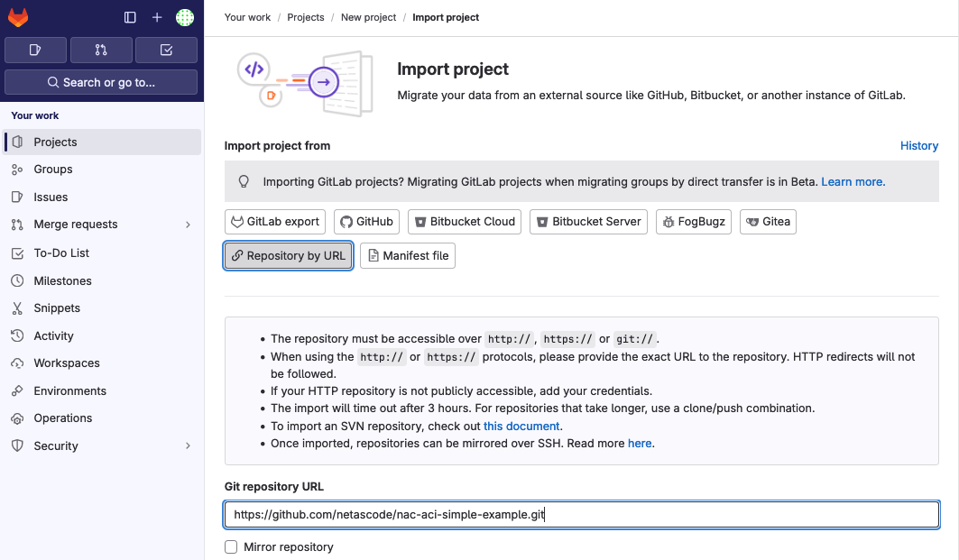Open the SSH mirroring 'here' link

(640, 444)
